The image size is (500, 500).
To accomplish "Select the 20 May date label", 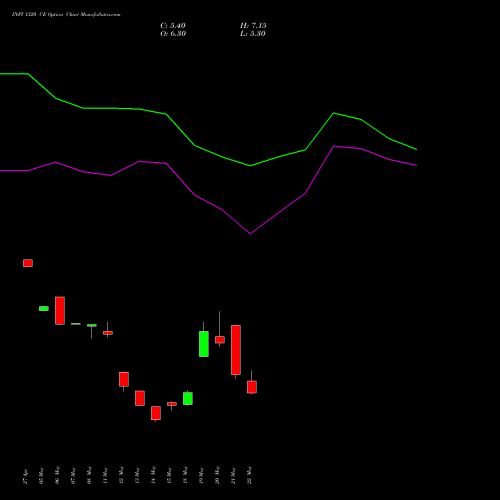I will pyautogui.click(x=217, y=475).
